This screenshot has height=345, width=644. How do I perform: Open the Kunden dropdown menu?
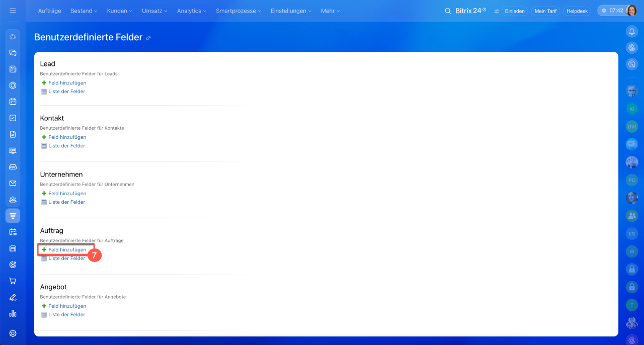point(120,11)
